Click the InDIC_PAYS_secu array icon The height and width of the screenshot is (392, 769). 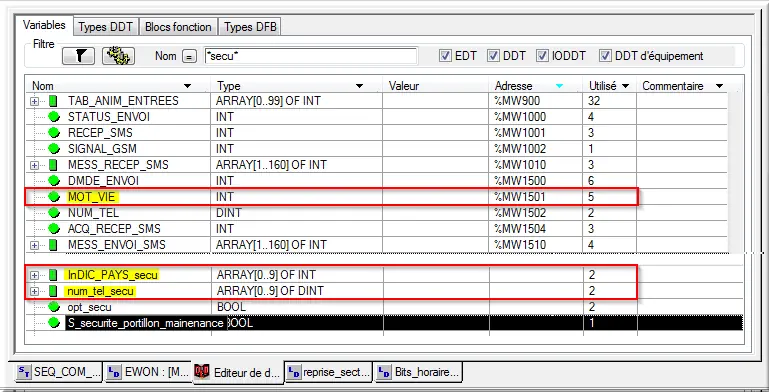(53, 275)
